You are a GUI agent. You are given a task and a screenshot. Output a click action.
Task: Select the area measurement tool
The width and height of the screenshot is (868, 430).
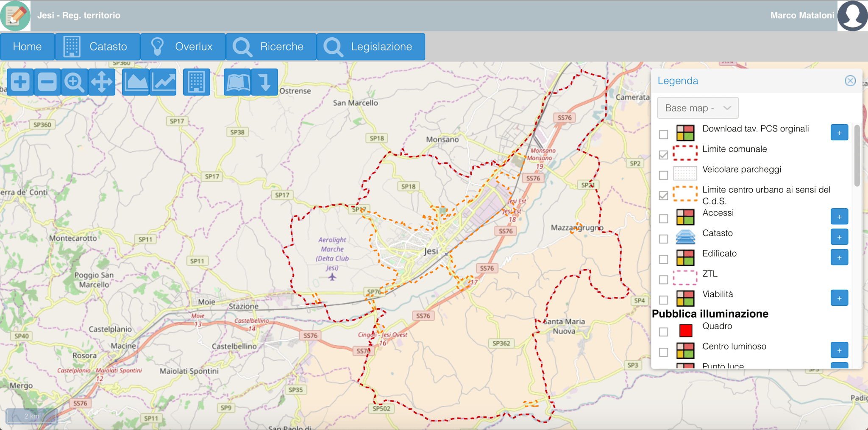(136, 82)
